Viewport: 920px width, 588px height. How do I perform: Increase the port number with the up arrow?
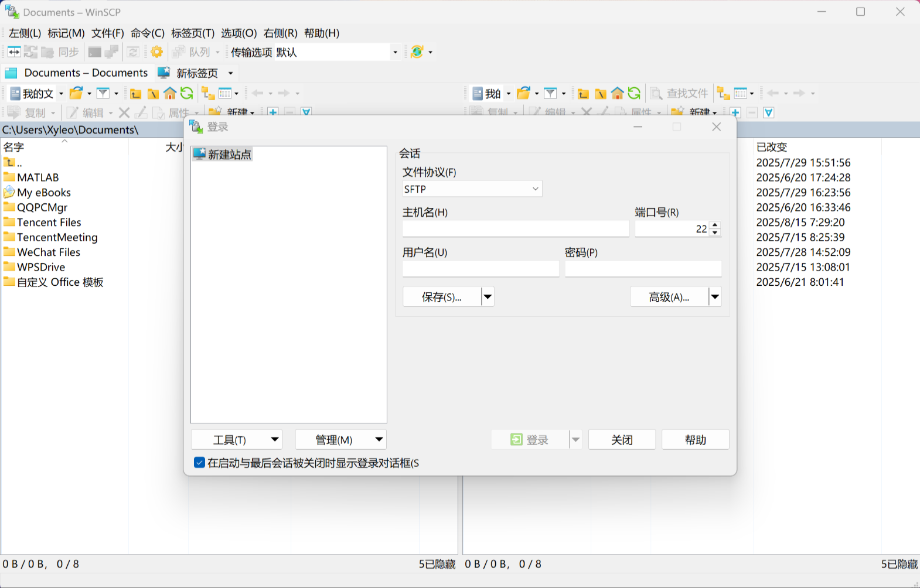pyautogui.click(x=715, y=225)
